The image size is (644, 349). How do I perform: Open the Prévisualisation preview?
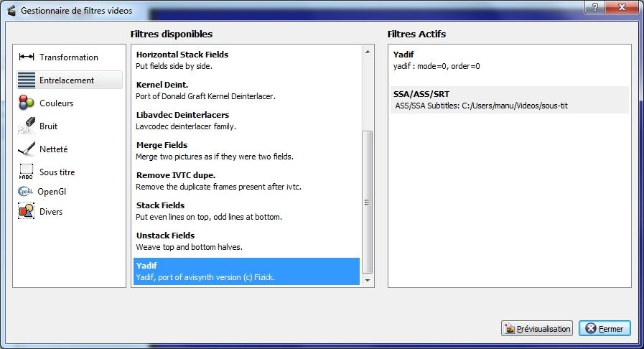point(536,329)
